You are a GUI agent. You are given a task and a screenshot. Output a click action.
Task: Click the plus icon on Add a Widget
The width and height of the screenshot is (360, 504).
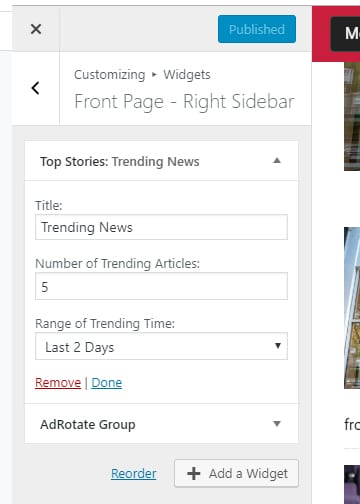(x=194, y=473)
